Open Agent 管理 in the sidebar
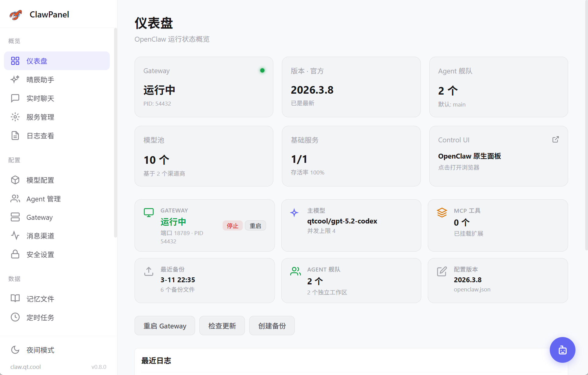Image resolution: width=588 pixels, height=375 pixels. (x=43, y=199)
